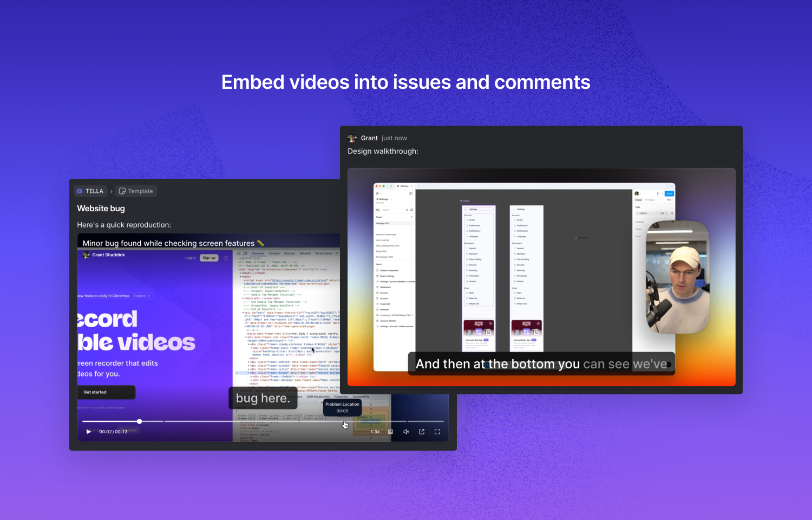
Task: Click DevTools inspect element icon
Action: [x=239, y=253]
